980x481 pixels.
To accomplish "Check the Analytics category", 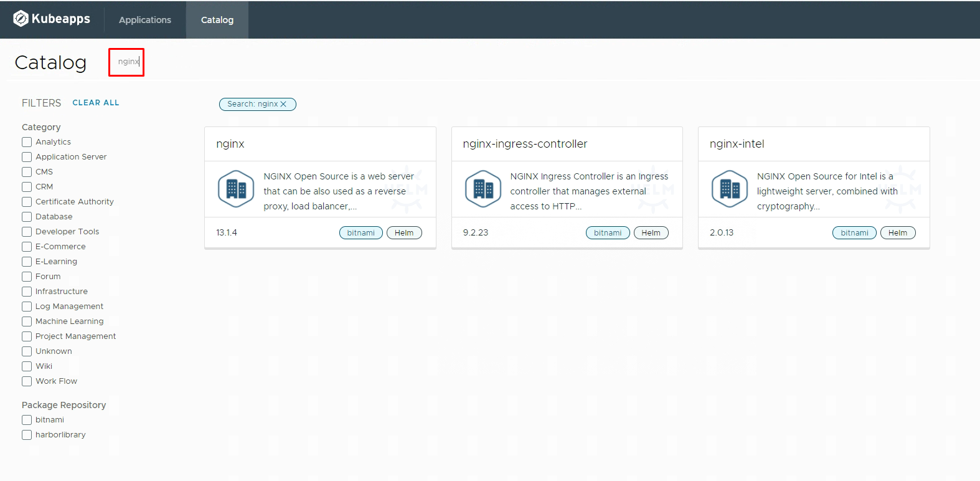I will [x=27, y=142].
